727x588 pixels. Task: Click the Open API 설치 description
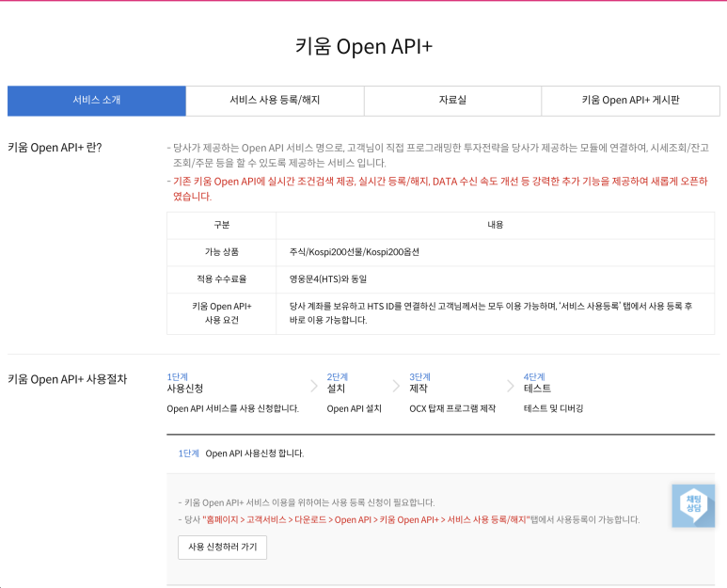pos(355,408)
